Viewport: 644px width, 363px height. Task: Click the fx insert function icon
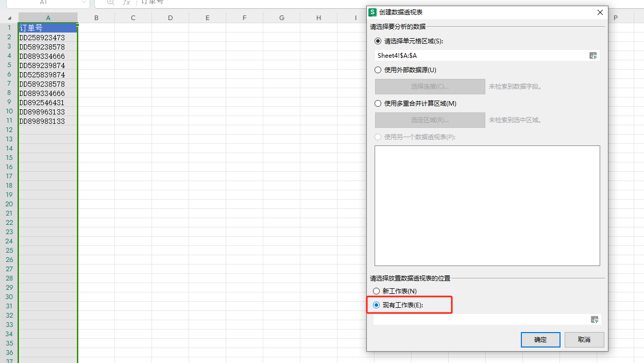[x=126, y=3]
